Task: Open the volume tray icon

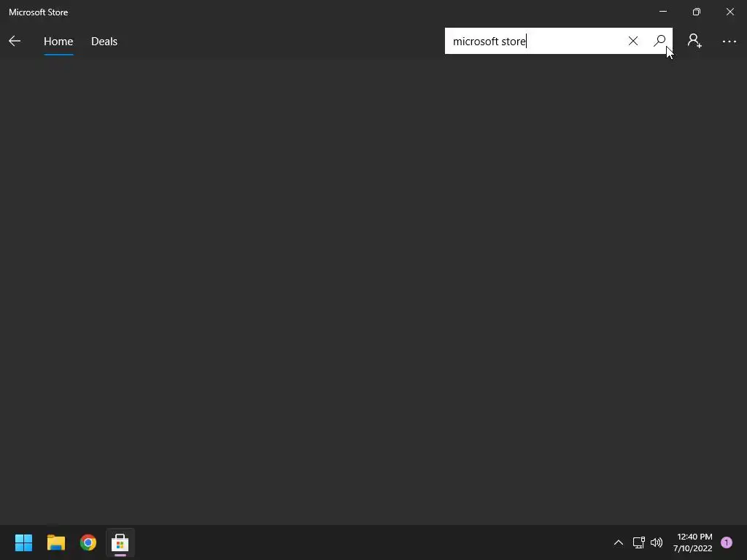Action: pos(657,542)
